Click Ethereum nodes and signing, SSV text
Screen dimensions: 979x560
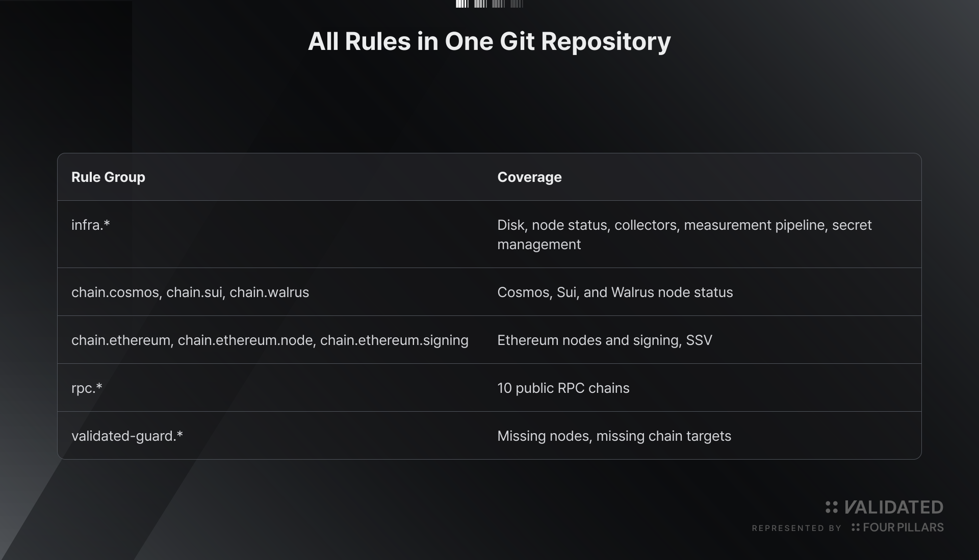[x=605, y=340]
